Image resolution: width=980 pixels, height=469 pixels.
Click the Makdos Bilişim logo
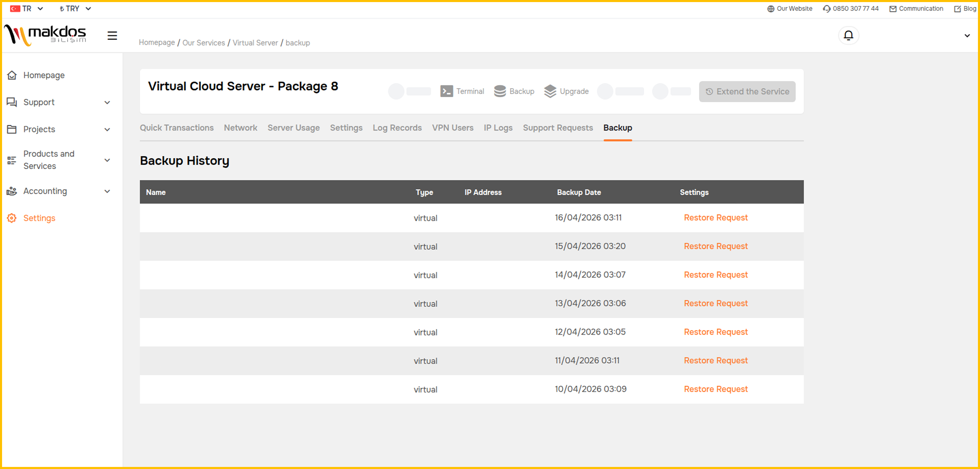click(45, 35)
